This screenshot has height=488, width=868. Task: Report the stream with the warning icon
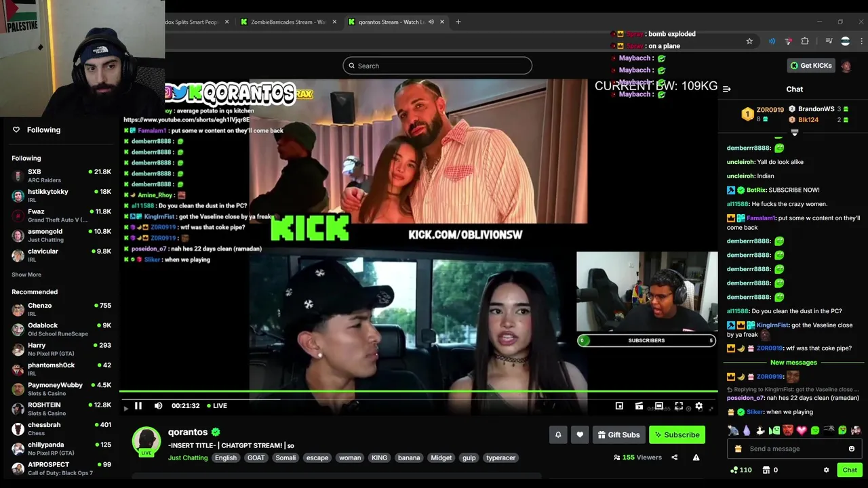coord(696,457)
